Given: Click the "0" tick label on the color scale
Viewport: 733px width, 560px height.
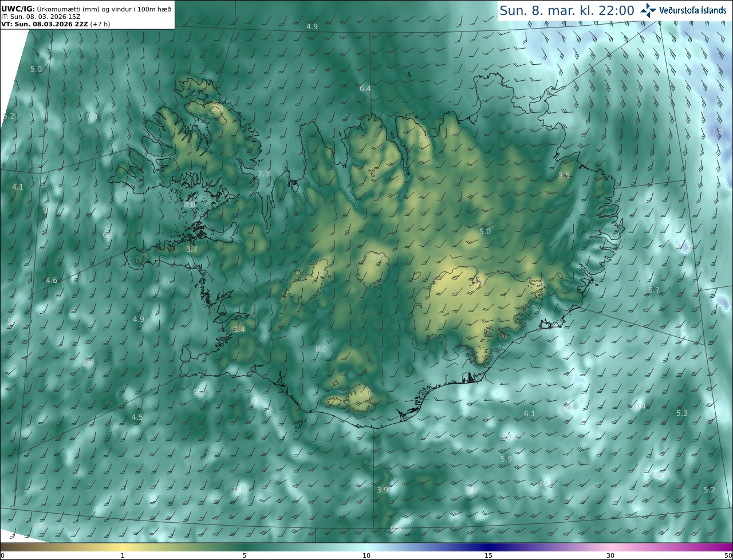Looking at the screenshot, I should (2, 555).
